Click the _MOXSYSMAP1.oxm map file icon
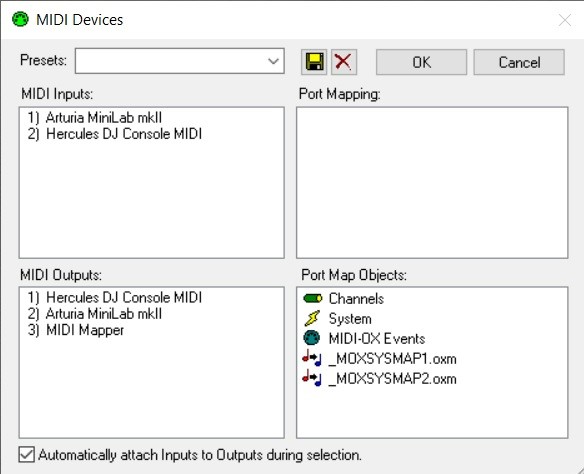Image resolution: width=584 pixels, height=474 pixels. 311,358
